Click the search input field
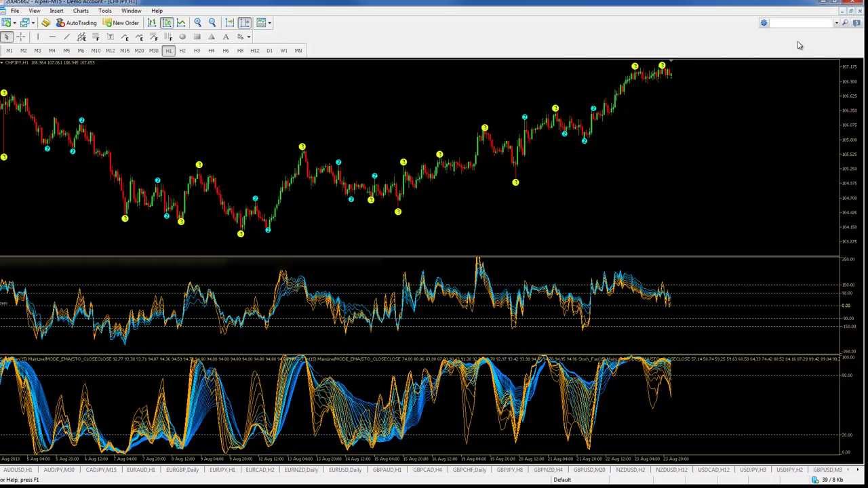 point(800,23)
